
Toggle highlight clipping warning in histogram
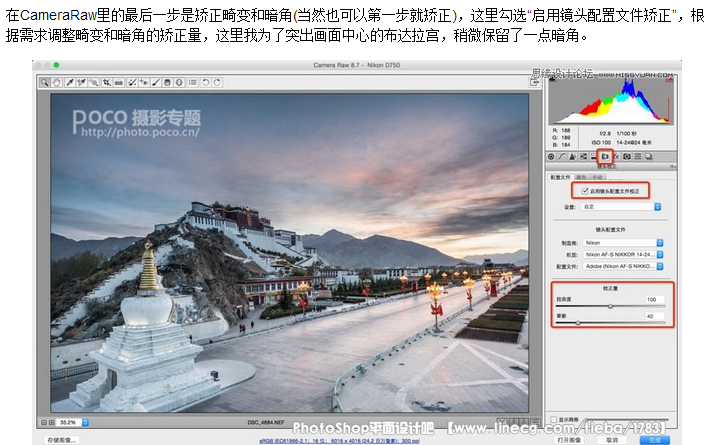[670, 79]
